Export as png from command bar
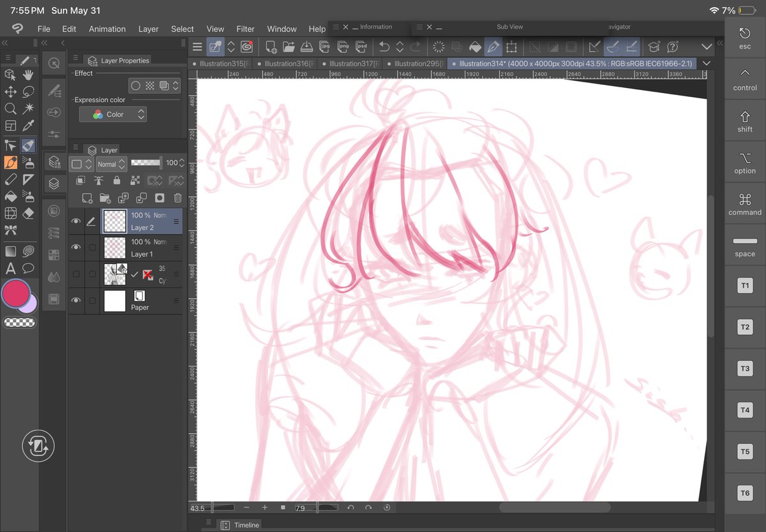766x532 pixels. [343, 47]
